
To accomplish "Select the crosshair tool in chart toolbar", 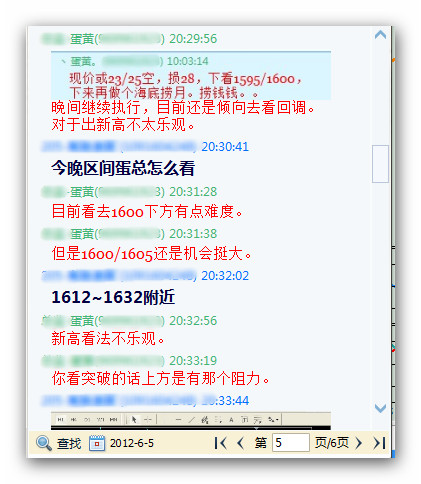I will [148, 420].
